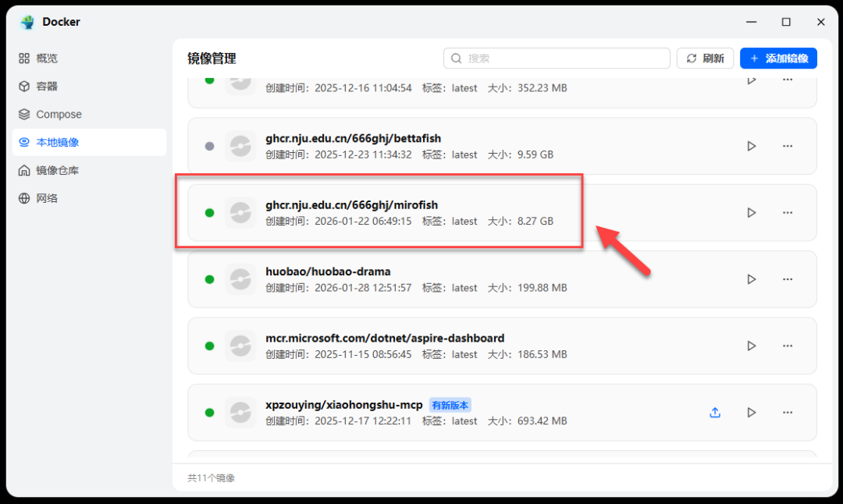Click the 网络 globe icon
Viewport: 843px width, 504px height.
(24, 198)
